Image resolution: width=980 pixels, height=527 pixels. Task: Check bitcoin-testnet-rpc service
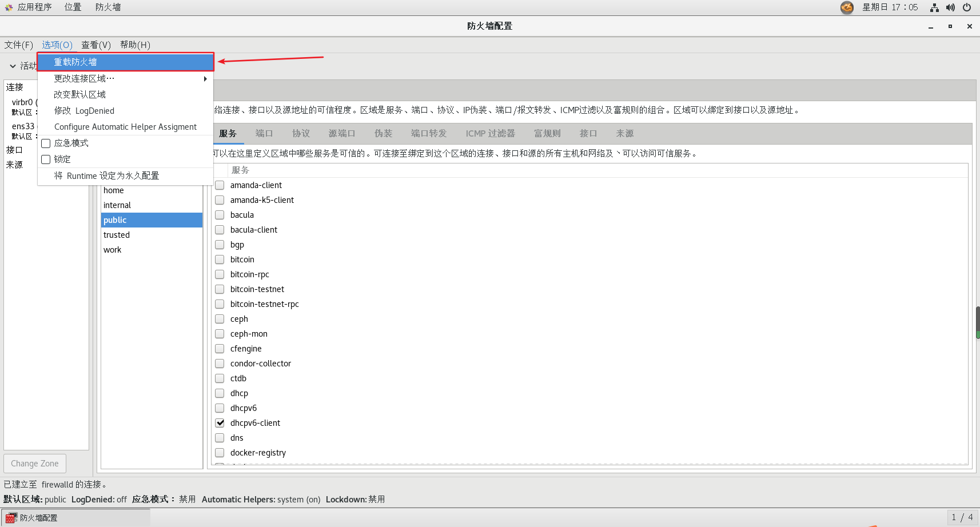(220, 304)
